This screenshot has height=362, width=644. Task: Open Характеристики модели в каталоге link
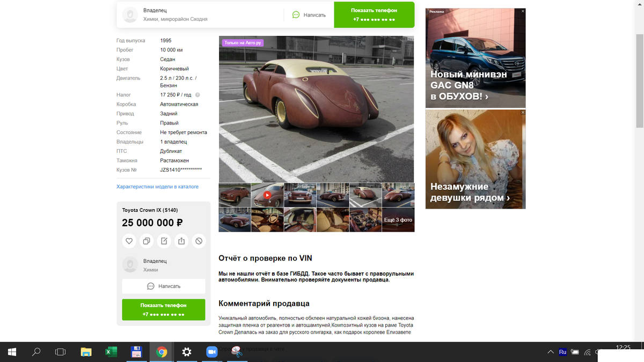pyautogui.click(x=158, y=187)
